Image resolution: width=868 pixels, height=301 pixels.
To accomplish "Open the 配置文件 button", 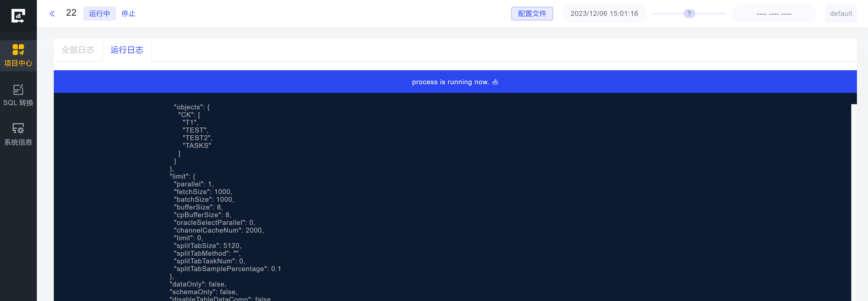I will (x=532, y=14).
